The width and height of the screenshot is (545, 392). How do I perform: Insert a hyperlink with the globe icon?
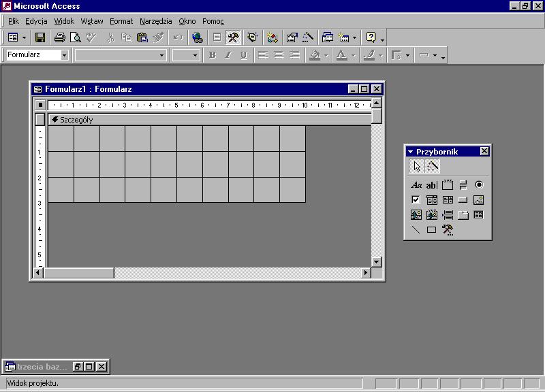tap(198, 37)
